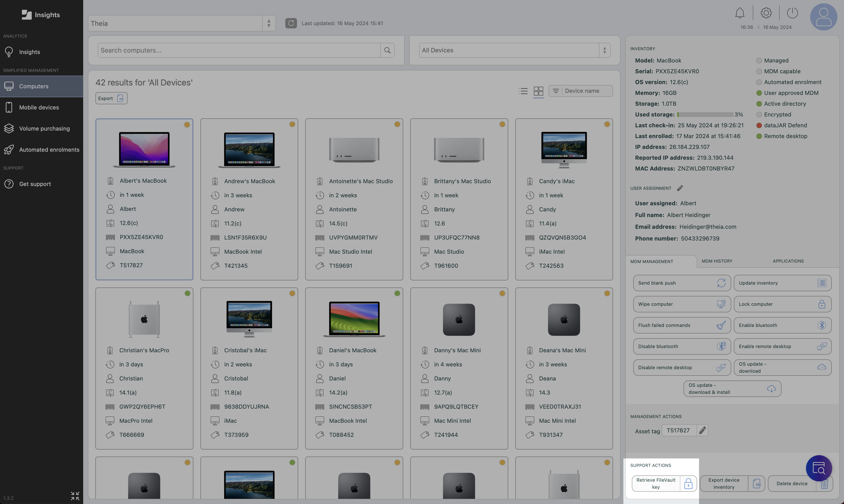
Task: Switch to the MDM History tab
Action: [x=717, y=261]
